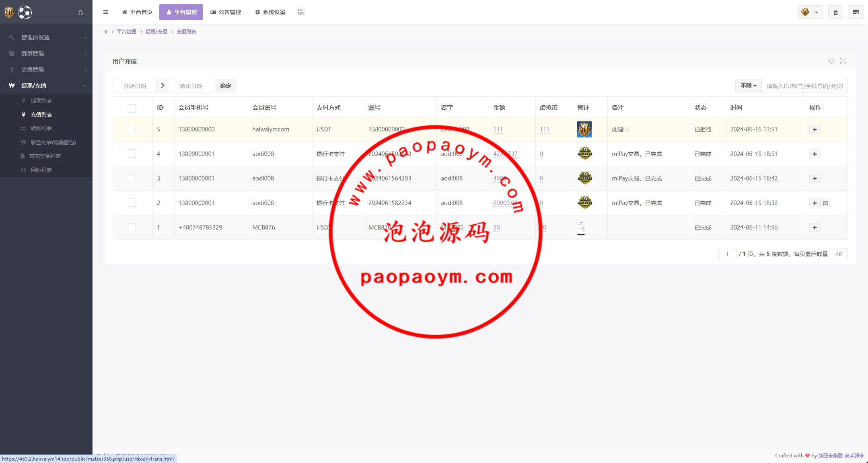Image resolution: width=868 pixels, height=463 pixels.
Task: Click the soccer ball logo icon
Action: click(x=25, y=12)
